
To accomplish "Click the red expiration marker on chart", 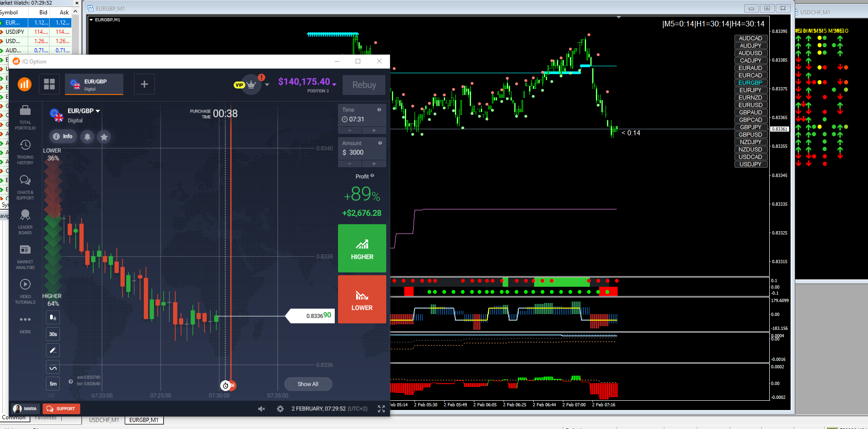I will pyautogui.click(x=232, y=385).
